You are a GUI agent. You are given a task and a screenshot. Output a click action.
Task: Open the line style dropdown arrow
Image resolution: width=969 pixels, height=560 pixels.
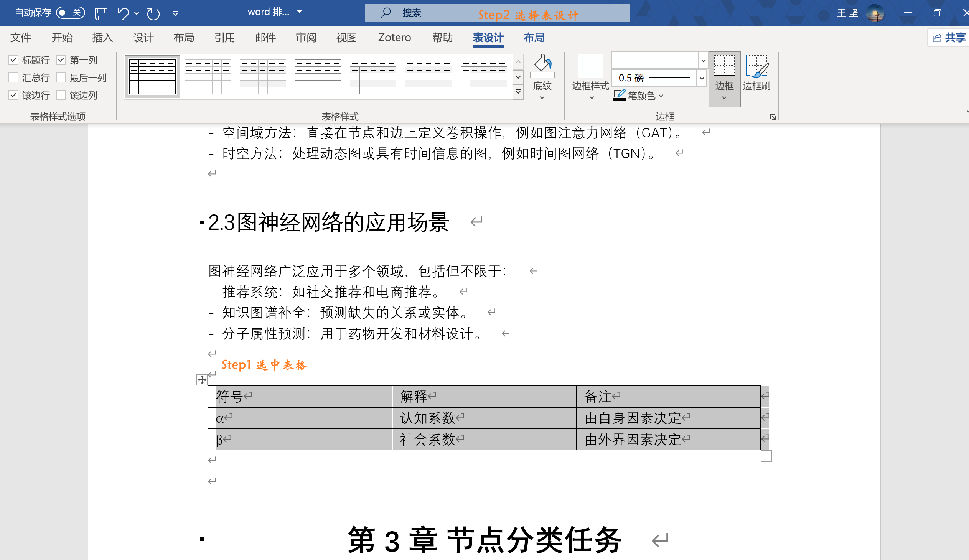click(x=703, y=60)
